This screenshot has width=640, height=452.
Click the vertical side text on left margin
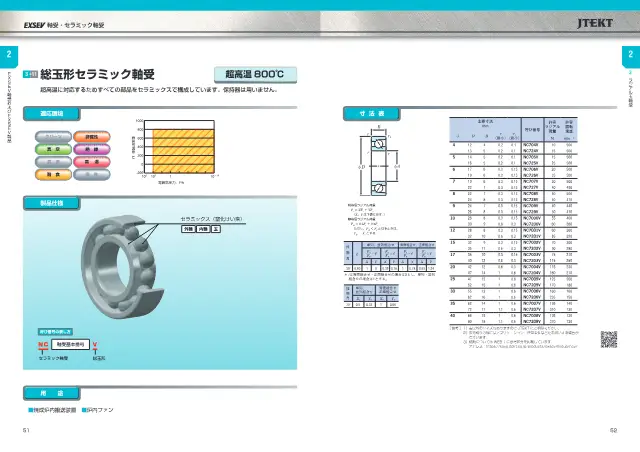[9, 107]
